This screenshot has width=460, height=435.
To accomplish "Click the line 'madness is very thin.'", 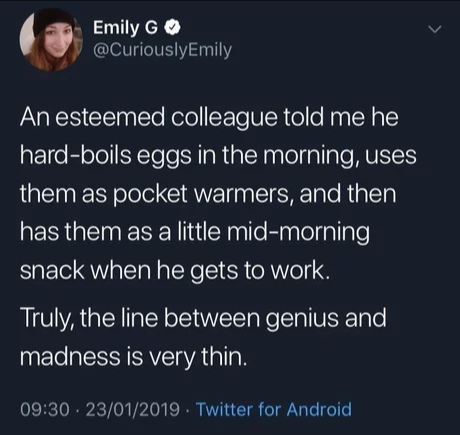I will [x=134, y=357].
